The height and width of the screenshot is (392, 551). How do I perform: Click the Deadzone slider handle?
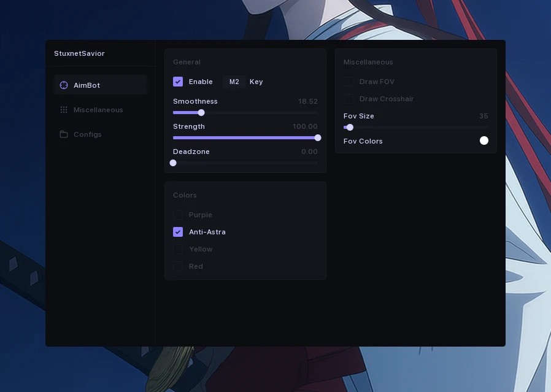(173, 163)
